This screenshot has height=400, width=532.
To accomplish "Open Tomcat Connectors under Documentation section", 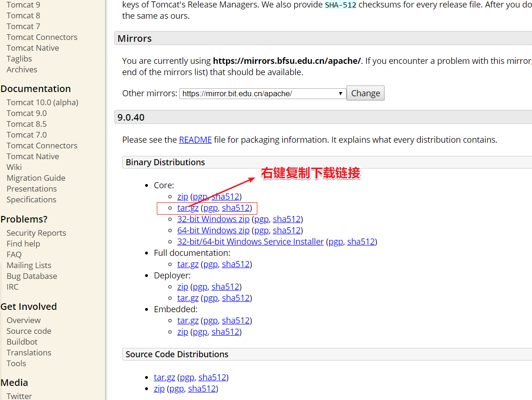I will click(x=42, y=146).
